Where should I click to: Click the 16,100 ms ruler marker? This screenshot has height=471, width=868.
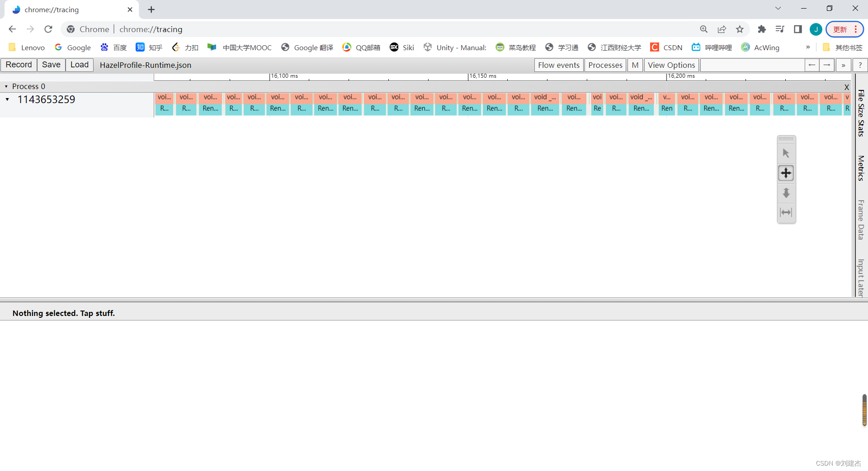[284, 76]
